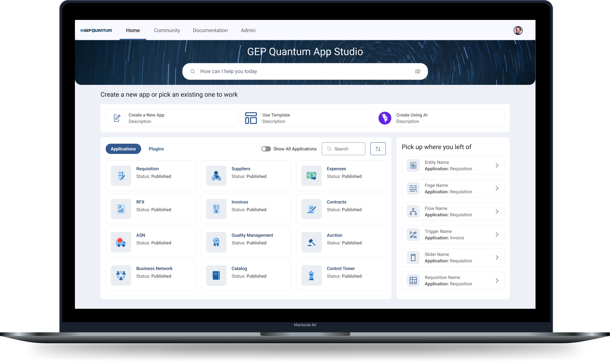Screen dimensions: 610x364
Task: Click the Trigger Name icon
Action: click(413, 234)
